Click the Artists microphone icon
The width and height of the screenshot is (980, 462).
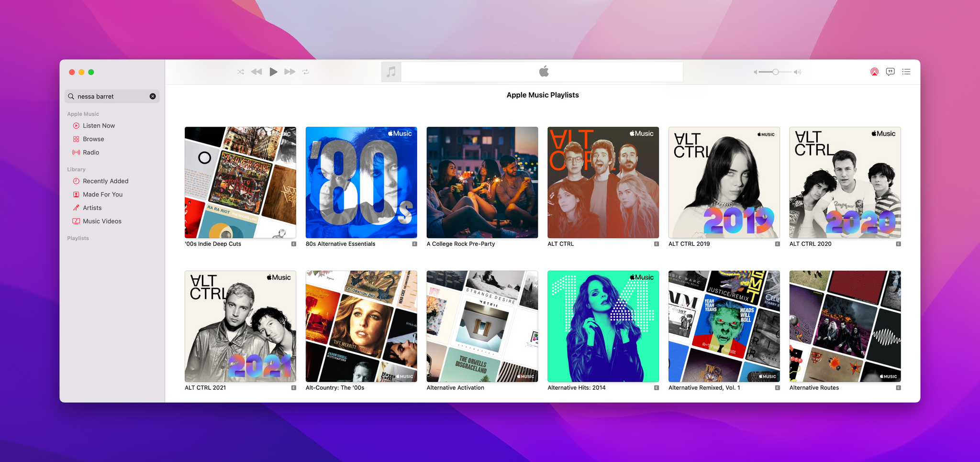click(76, 208)
